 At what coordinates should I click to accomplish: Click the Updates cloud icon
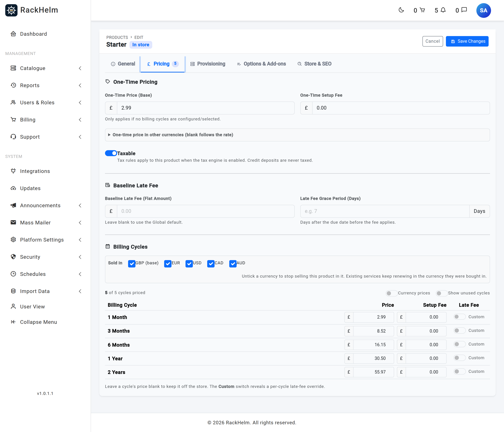(x=13, y=188)
